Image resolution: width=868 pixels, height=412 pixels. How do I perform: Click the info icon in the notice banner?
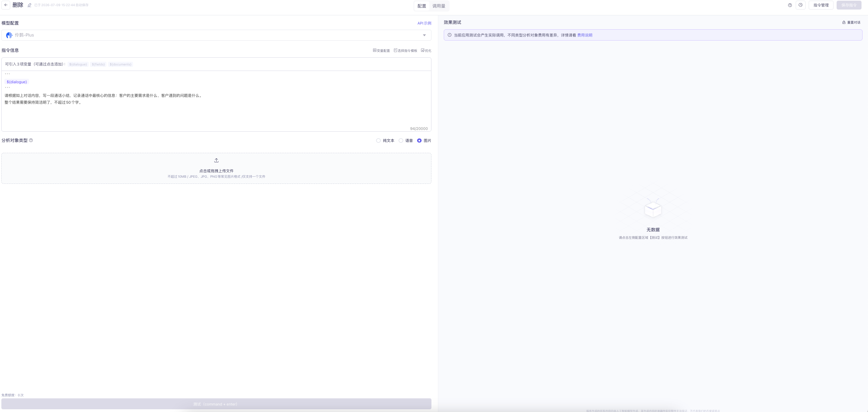(x=450, y=35)
